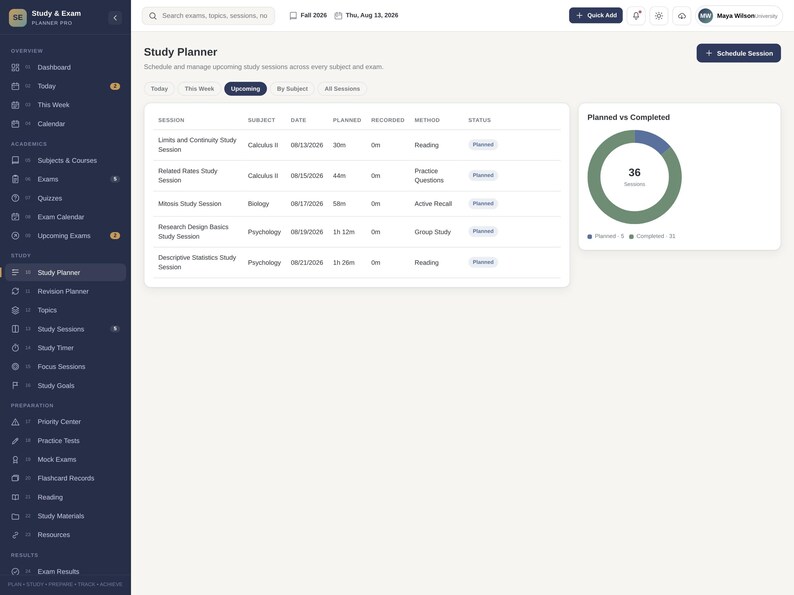Click the Thu, Aug 13, 2026 date indicator
The height and width of the screenshot is (595, 794).
pos(366,16)
